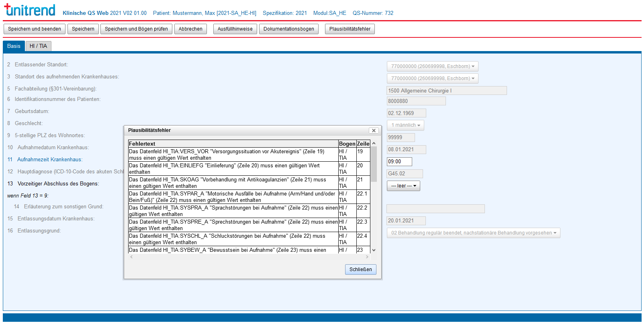Click Entlassungsgrund label

click(x=39, y=231)
